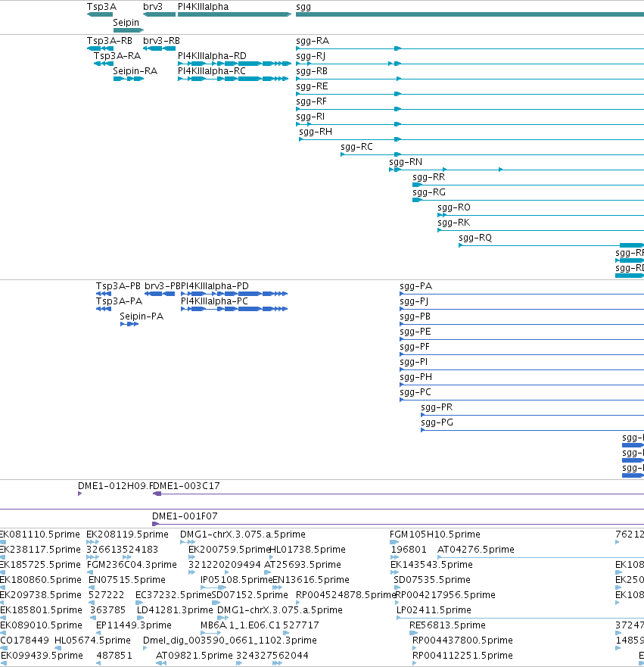This screenshot has width=644, height=667.
Task: Select sgg-RR transcript
Action: (528, 185)
